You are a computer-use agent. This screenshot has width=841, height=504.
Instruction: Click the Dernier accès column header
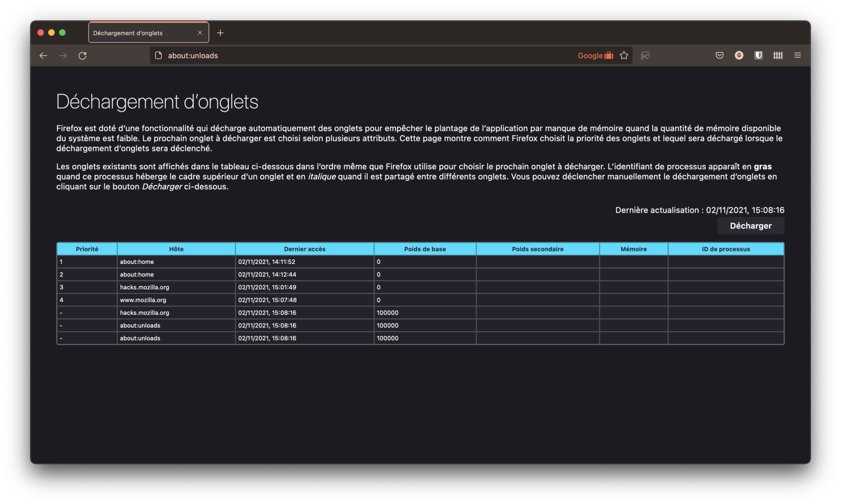tap(304, 249)
